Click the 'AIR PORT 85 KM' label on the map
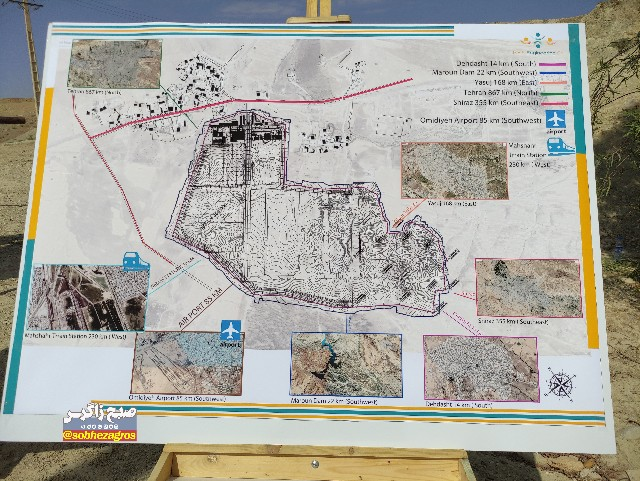 200,307
